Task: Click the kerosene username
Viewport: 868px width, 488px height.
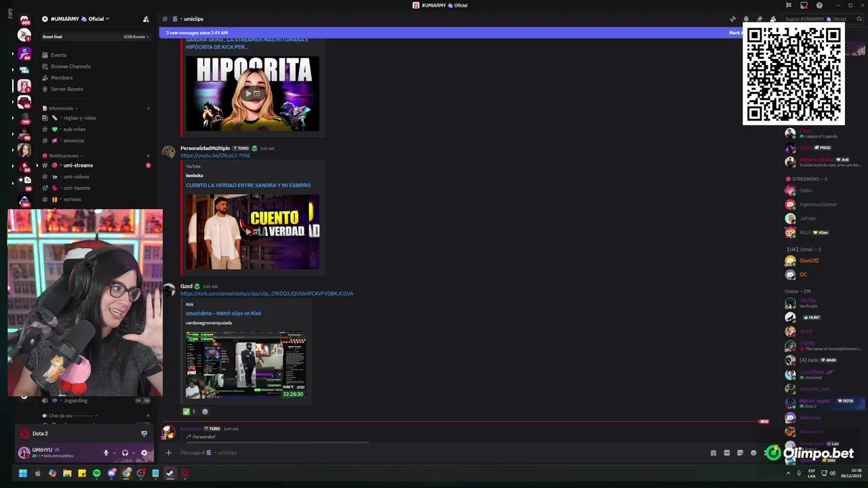Action: (x=191, y=429)
